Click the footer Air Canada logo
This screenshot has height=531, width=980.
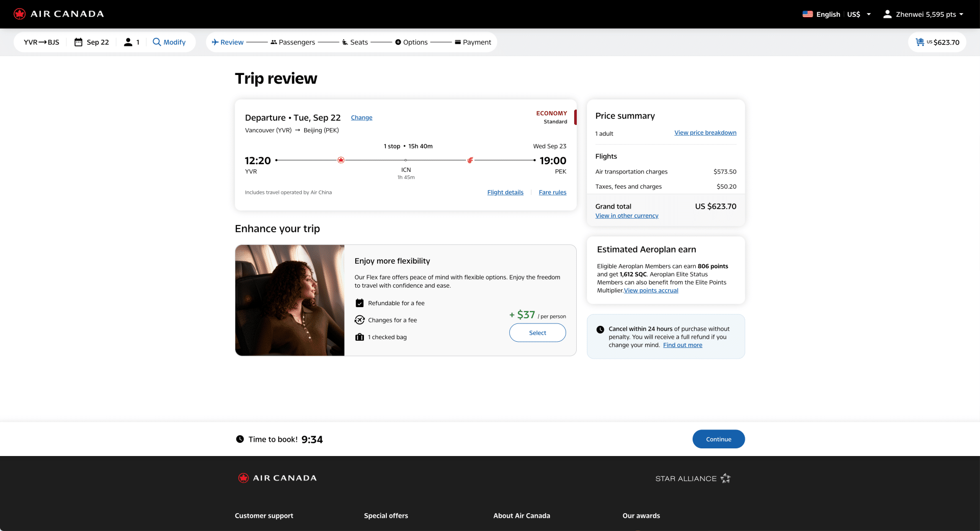point(277,478)
